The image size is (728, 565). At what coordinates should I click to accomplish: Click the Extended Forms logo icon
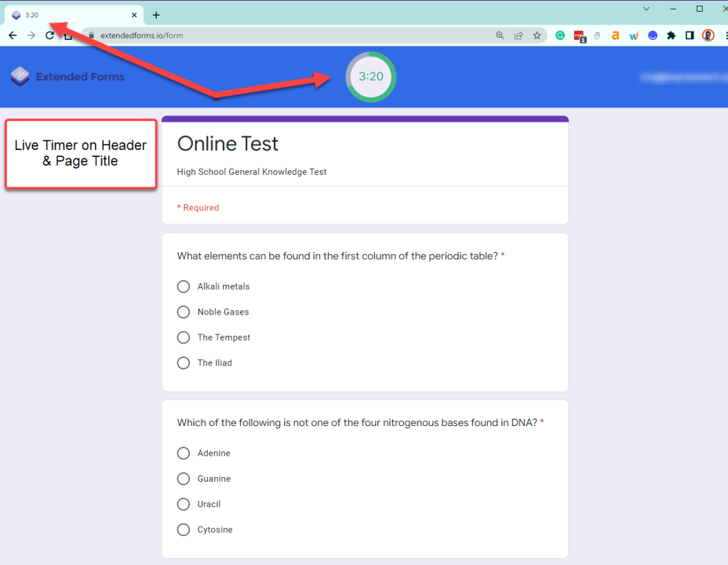tap(19, 76)
